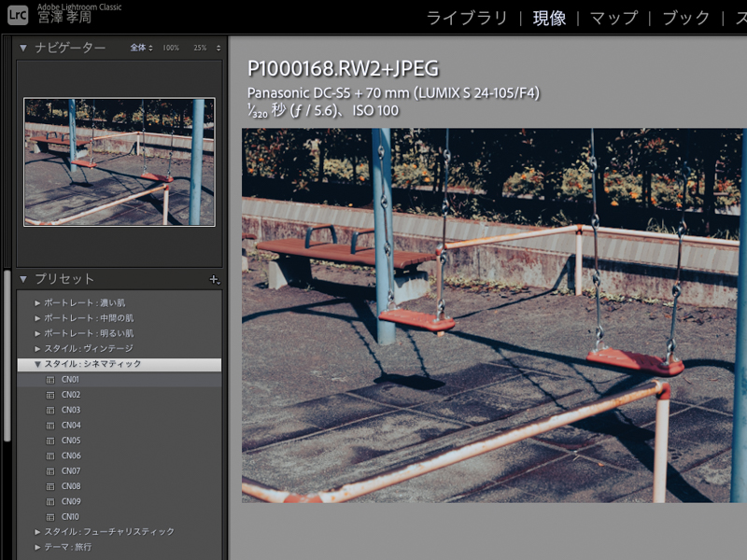Click the Panasonic DC-S5 camera info text
This screenshot has width=747, height=560.
(x=393, y=92)
